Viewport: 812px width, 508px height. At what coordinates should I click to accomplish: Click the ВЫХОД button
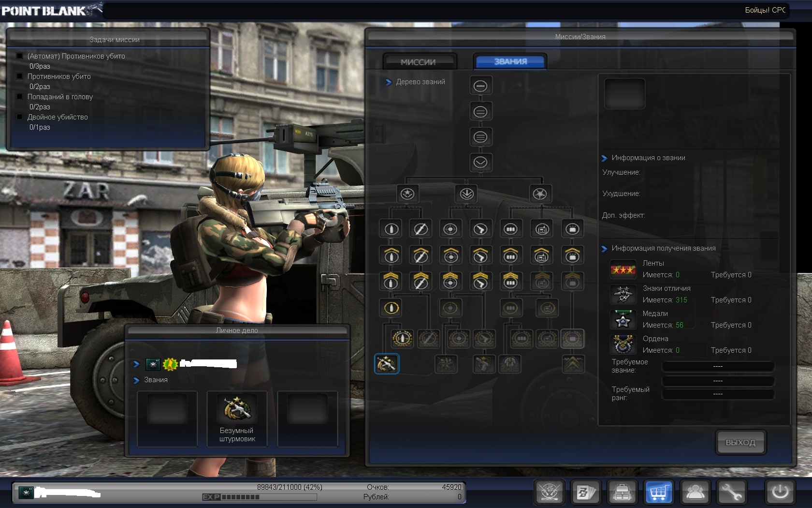740,442
